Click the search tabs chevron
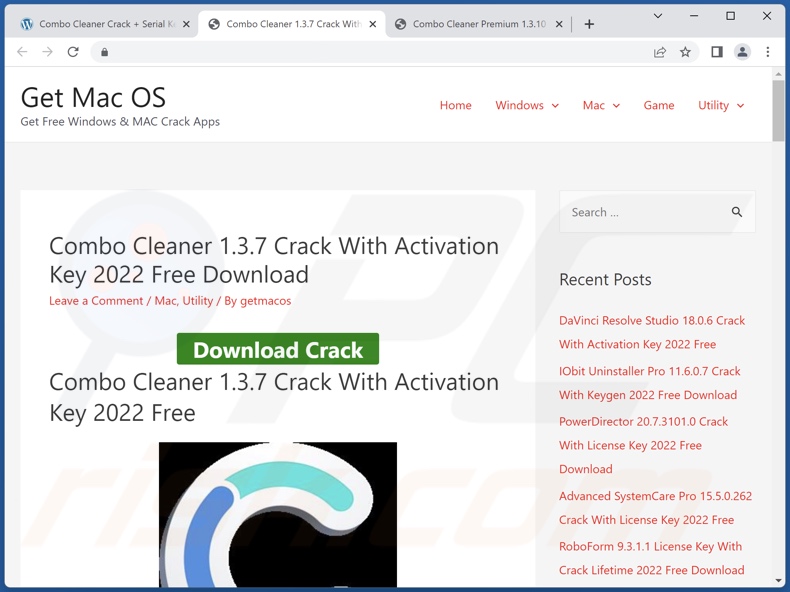The width and height of the screenshot is (790, 592). click(657, 16)
